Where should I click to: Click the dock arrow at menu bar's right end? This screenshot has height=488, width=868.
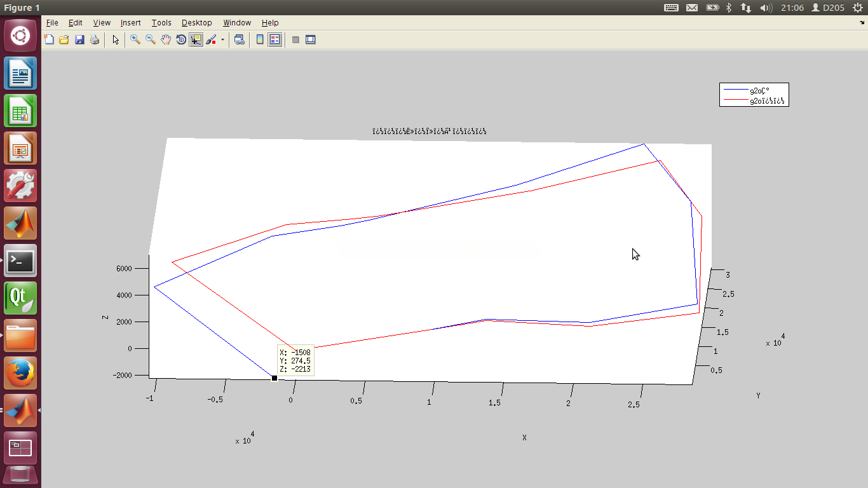pyautogui.click(x=862, y=22)
